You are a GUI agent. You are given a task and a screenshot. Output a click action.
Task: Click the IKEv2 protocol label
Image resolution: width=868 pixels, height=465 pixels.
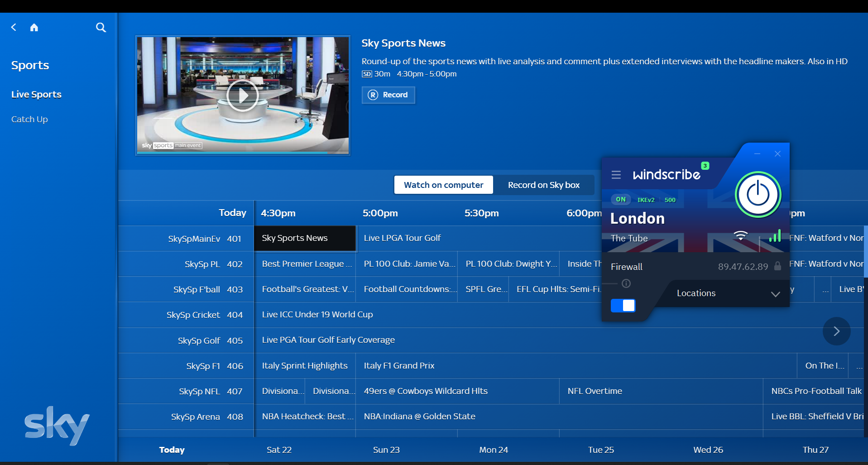click(x=646, y=200)
